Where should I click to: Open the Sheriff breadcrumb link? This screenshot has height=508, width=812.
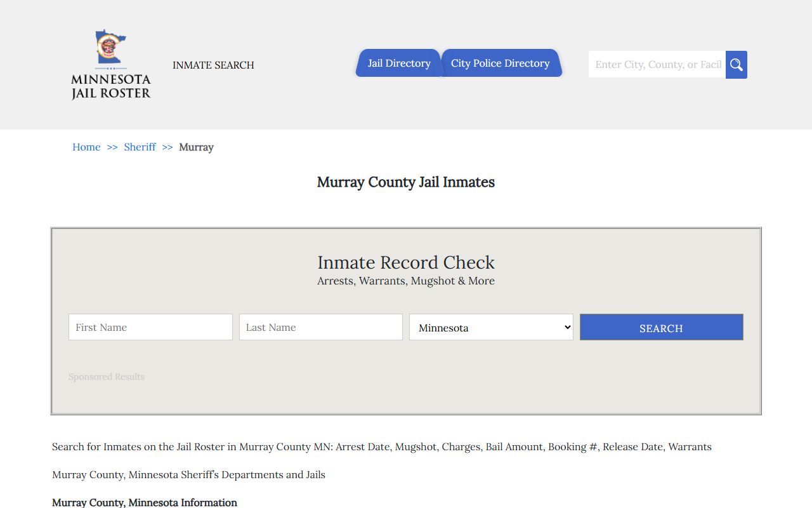click(x=140, y=147)
